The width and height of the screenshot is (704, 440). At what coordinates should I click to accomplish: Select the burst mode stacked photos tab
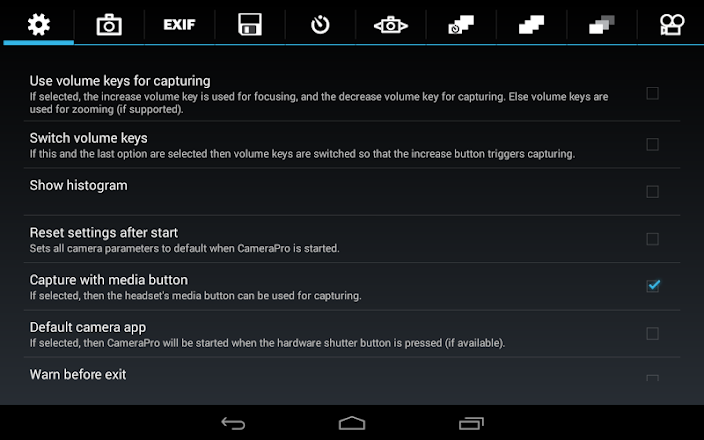pyautogui.click(x=532, y=25)
